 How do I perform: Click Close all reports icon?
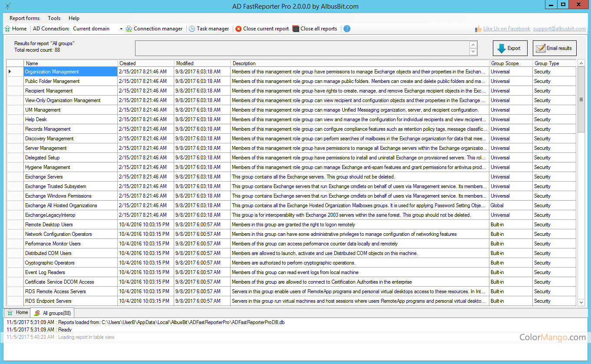click(296, 29)
